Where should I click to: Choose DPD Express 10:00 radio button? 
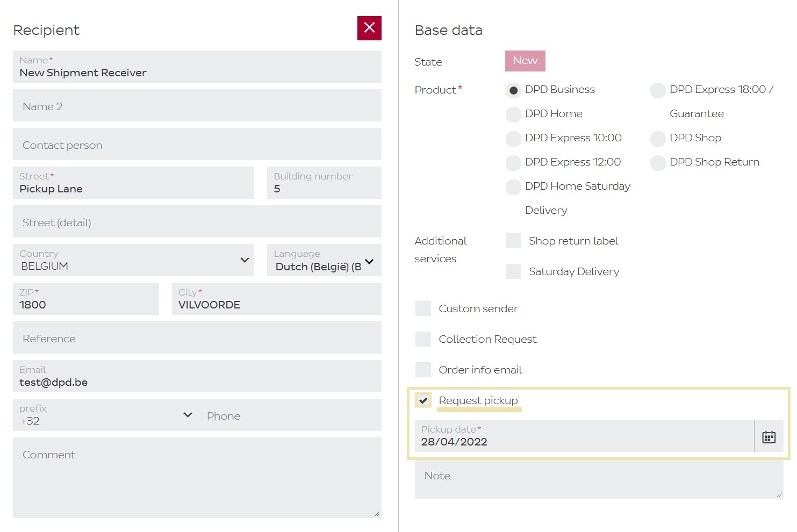[513, 138]
